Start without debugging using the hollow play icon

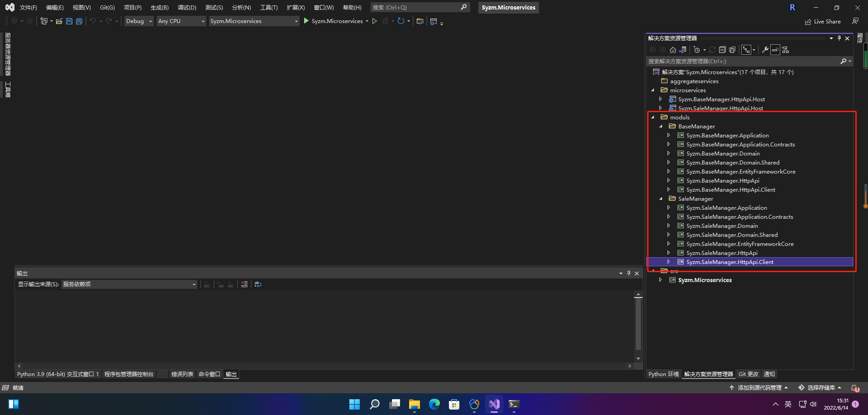coord(374,21)
